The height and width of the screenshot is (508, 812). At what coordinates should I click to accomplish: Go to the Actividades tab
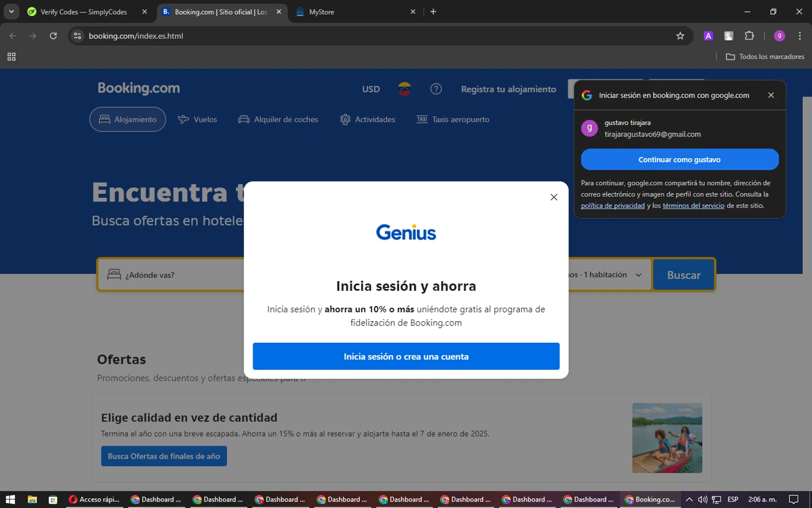[368, 119]
